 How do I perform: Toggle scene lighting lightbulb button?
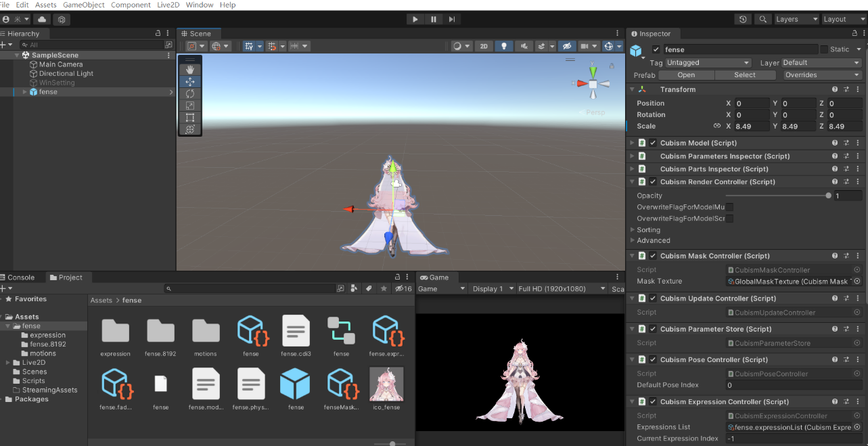tap(503, 46)
